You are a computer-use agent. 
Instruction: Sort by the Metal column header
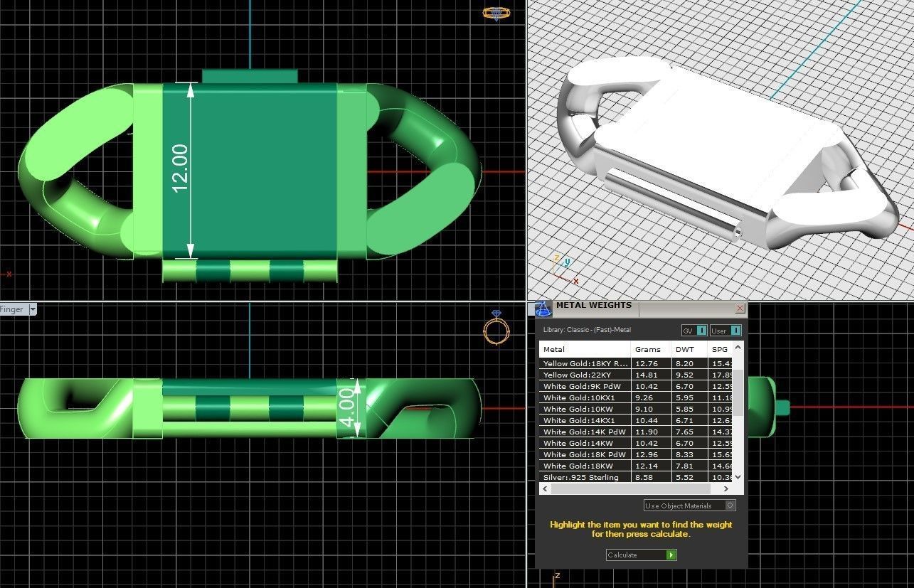tap(585, 349)
